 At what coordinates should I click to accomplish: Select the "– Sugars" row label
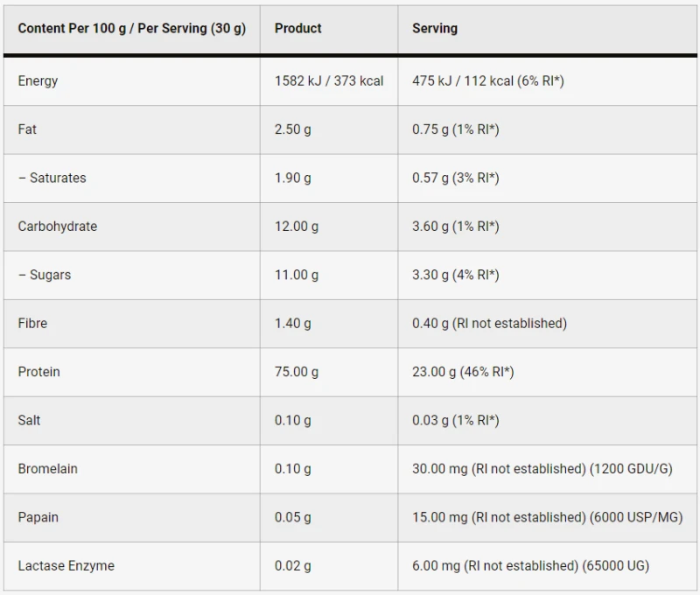[45, 275]
